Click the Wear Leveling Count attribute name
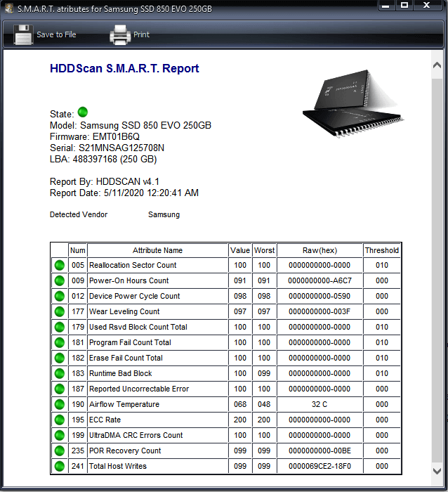Viewport: 448px width, 492px height. click(124, 311)
